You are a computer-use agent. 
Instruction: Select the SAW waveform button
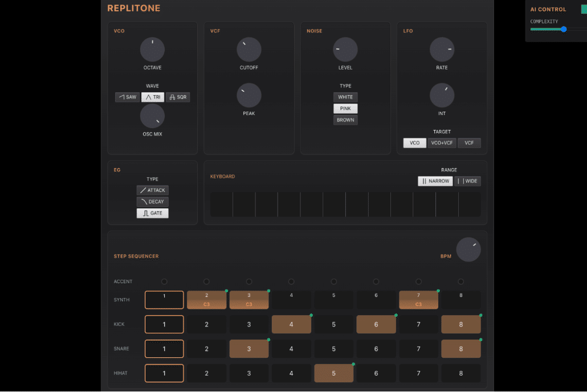(x=128, y=97)
